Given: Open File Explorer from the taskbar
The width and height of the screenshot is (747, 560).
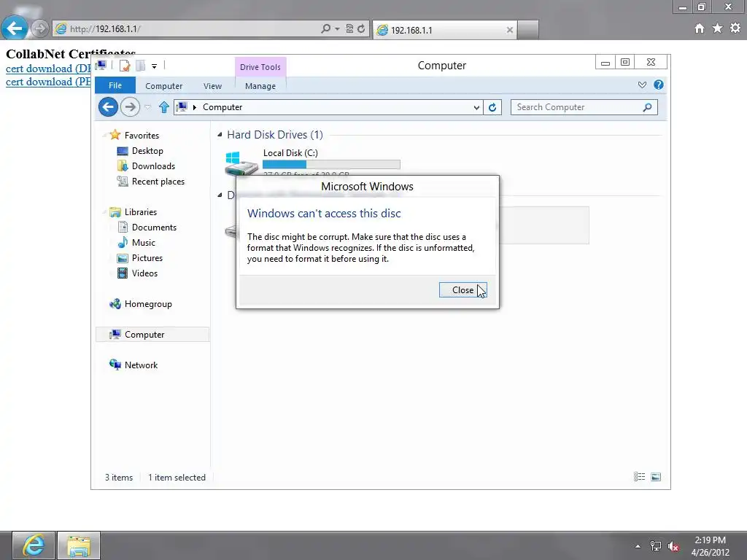Looking at the screenshot, I should pos(79,545).
